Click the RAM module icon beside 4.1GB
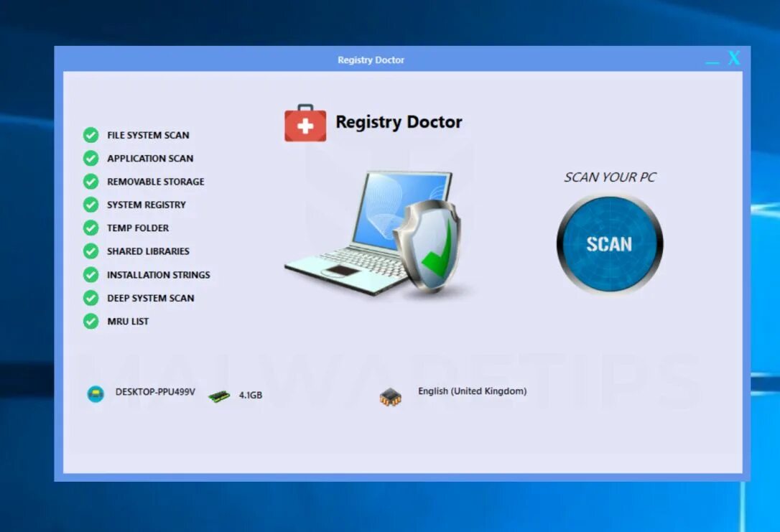This screenshot has height=532, width=780. [x=219, y=396]
